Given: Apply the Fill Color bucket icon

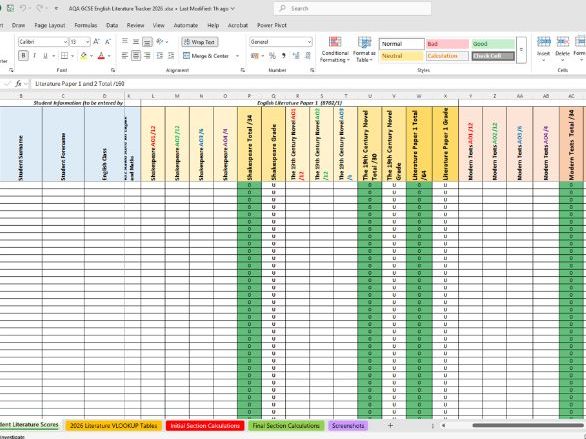Looking at the screenshot, I should (x=84, y=56).
